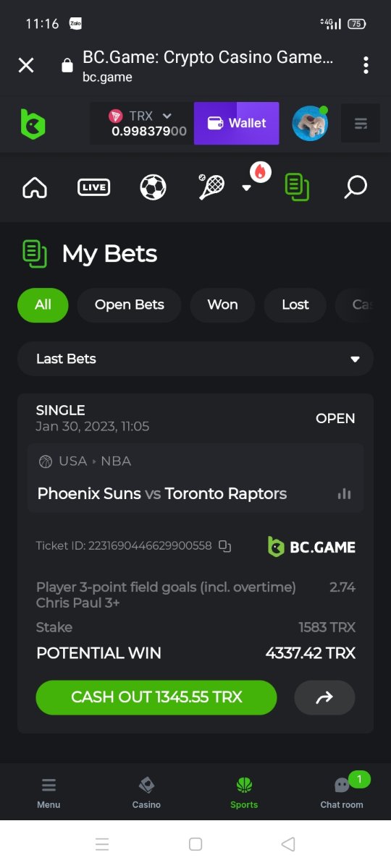The image size is (391, 868).
Task: Open Chat room from bottom bar
Action: (342, 792)
